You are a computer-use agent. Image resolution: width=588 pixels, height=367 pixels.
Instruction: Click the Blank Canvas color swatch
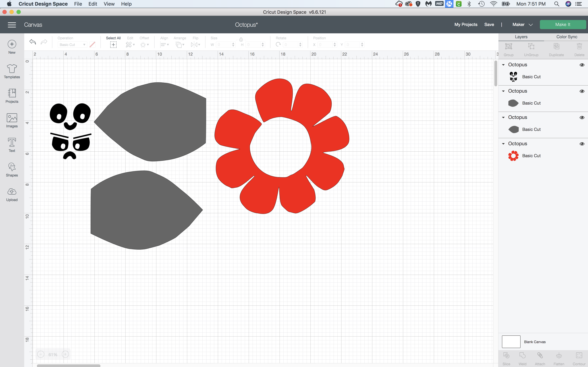511,342
